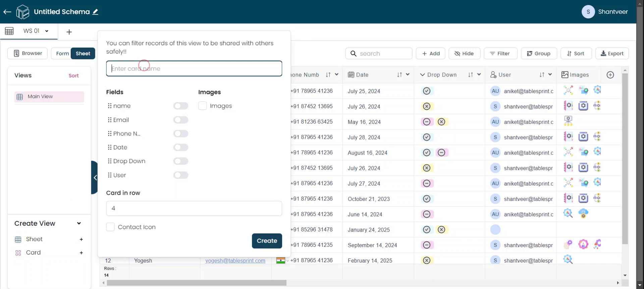Click the pencil icon to rename schema
This screenshot has width=644, height=289.
click(96, 12)
